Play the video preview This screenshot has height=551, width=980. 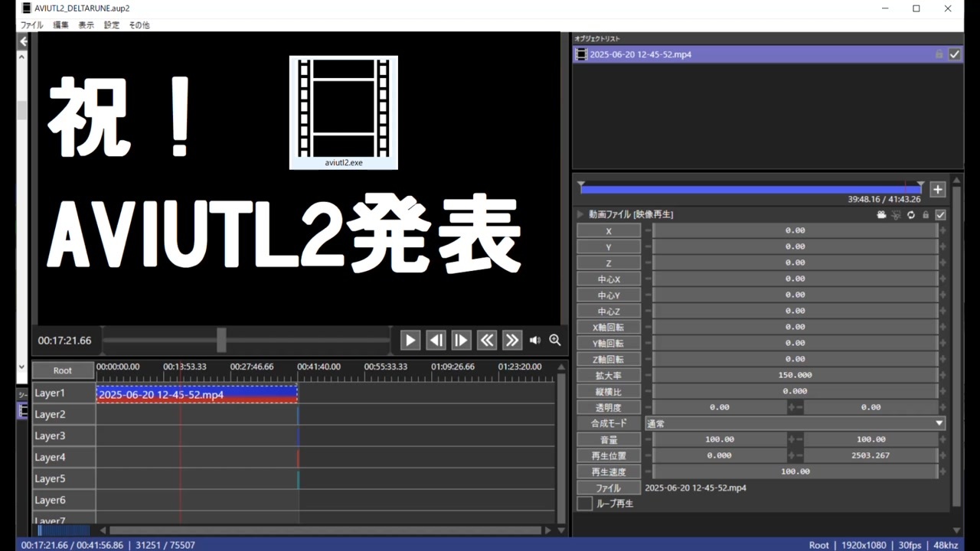pyautogui.click(x=410, y=340)
